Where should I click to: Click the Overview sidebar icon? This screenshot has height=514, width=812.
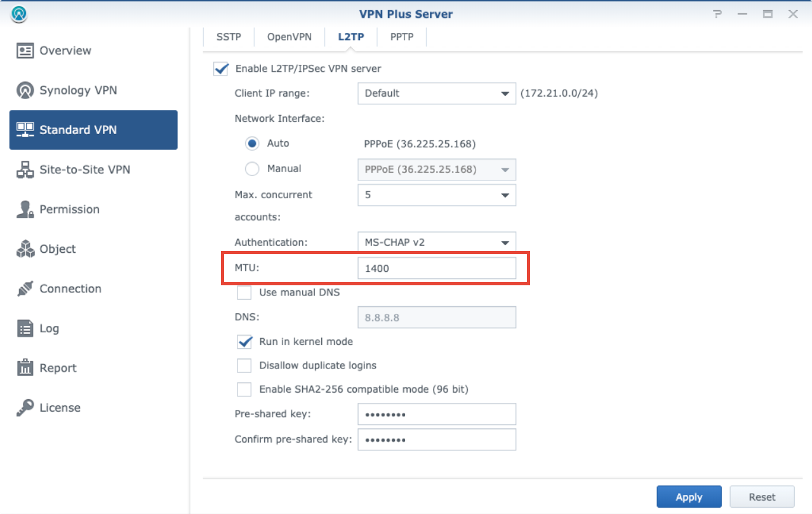tap(25, 51)
